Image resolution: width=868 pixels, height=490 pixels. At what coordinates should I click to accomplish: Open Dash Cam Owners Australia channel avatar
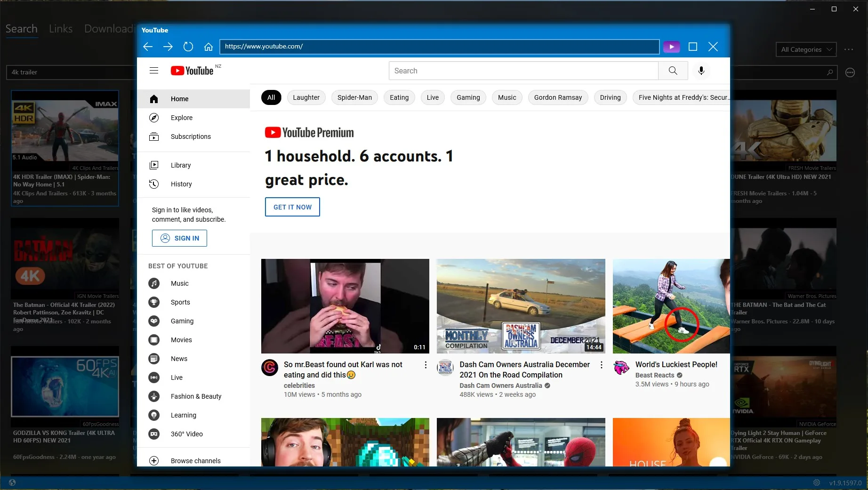click(x=445, y=367)
